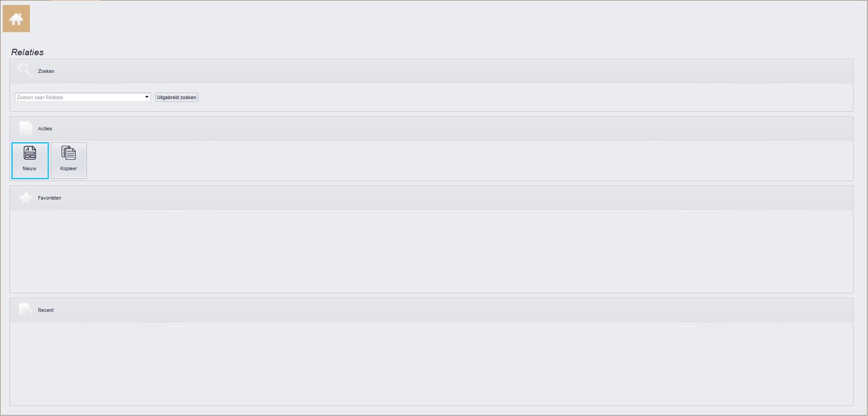Viewport: 868px width, 416px height.
Task: Click the Relaties page title
Action: point(28,52)
